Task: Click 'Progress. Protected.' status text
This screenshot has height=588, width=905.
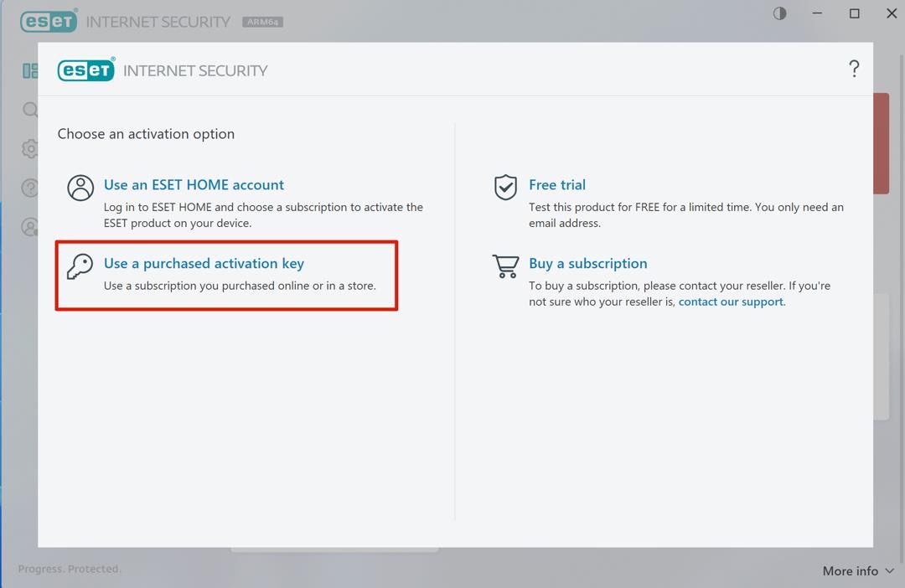Action: click(70, 569)
